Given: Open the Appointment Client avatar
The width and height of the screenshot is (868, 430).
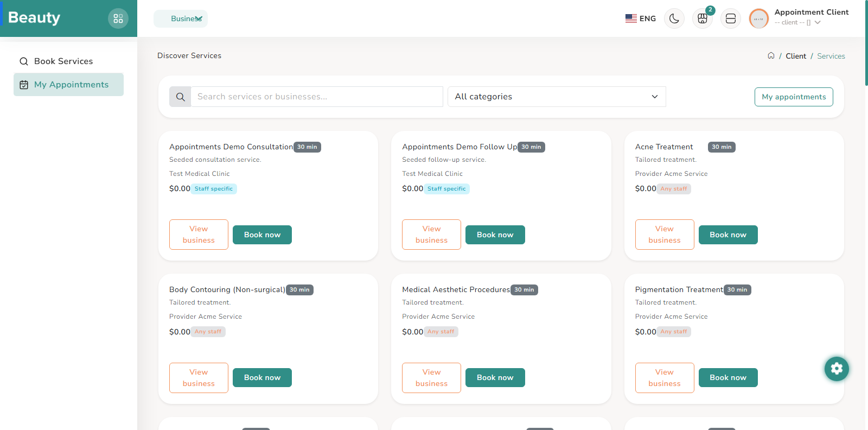Looking at the screenshot, I should 759,18.
